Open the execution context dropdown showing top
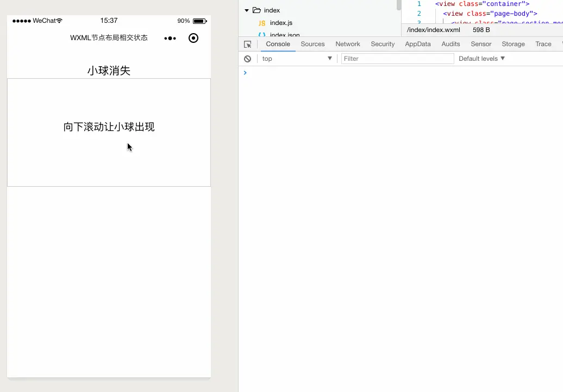The width and height of the screenshot is (563, 392). click(x=296, y=58)
